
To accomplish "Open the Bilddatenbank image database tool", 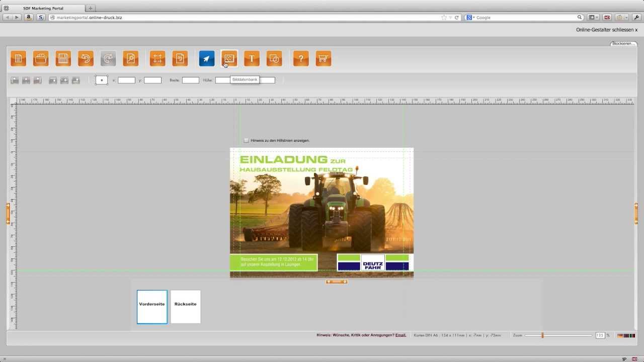I will (x=229, y=59).
